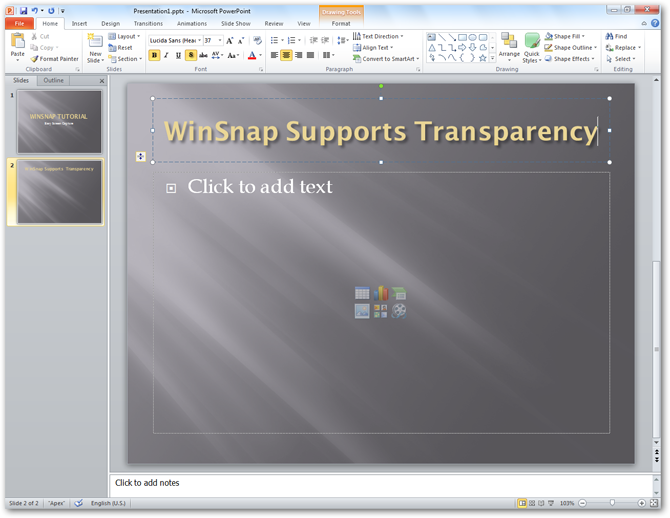Align text left in paragraph group
Image resolution: width=670 pixels, height=518 pixels.
(274, 55)
